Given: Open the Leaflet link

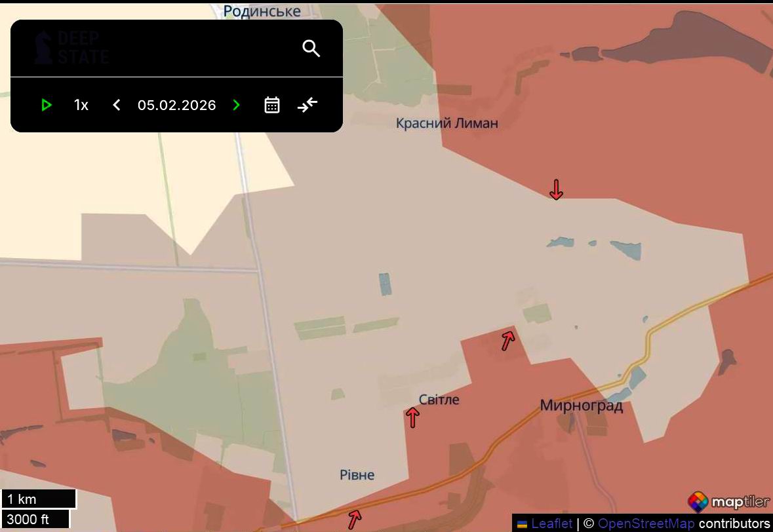Looking at the screenshot, I should (550, 524).
